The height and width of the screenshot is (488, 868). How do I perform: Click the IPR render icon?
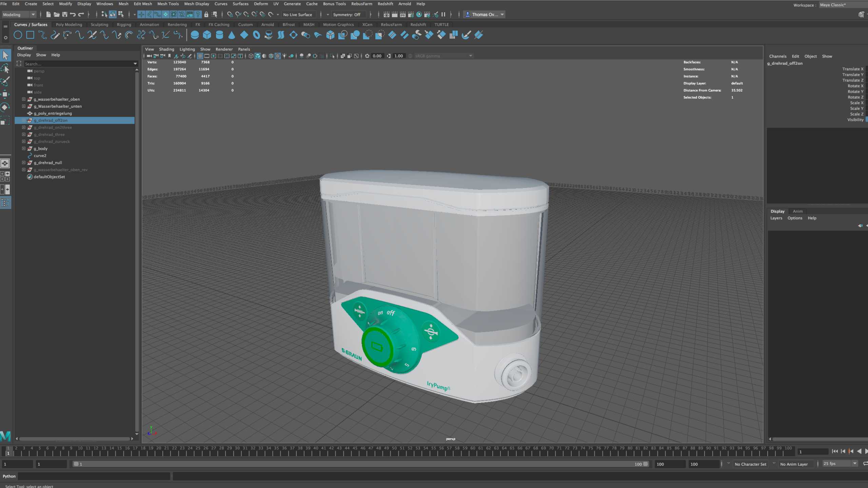pyautogui.click(x=403, y=15)
